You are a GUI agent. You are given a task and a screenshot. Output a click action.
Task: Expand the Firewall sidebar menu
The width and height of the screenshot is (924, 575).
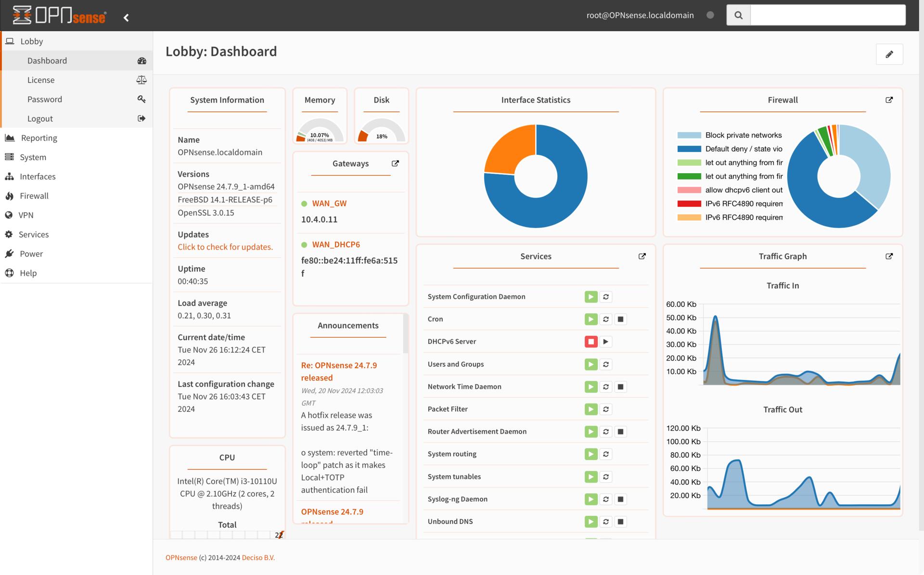(x=34, y=196)
